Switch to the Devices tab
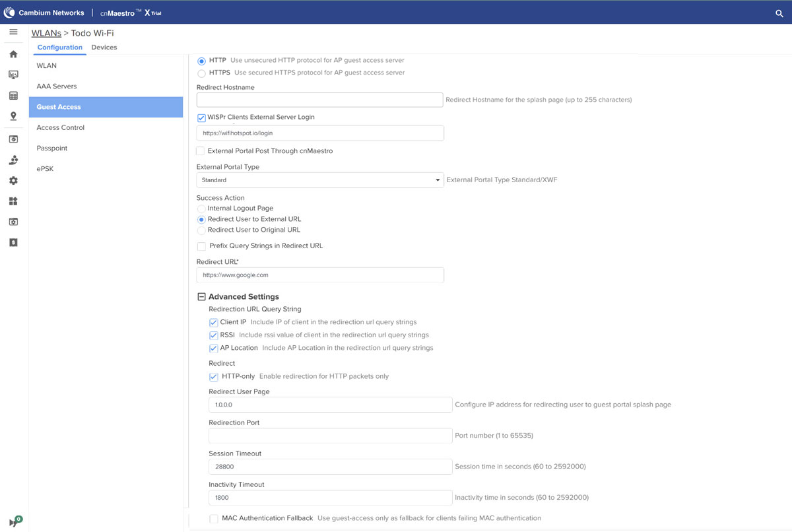 pyautogui.click(x=104, y=48)
